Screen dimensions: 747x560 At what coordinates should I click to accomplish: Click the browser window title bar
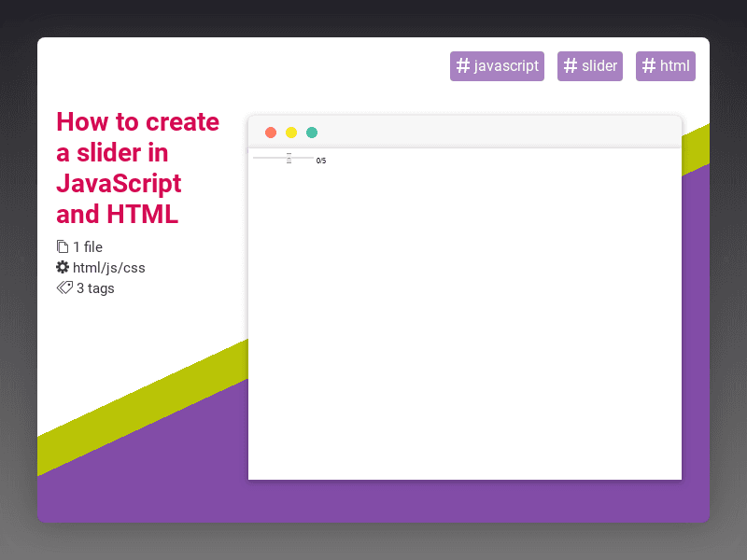pos(467,132)
